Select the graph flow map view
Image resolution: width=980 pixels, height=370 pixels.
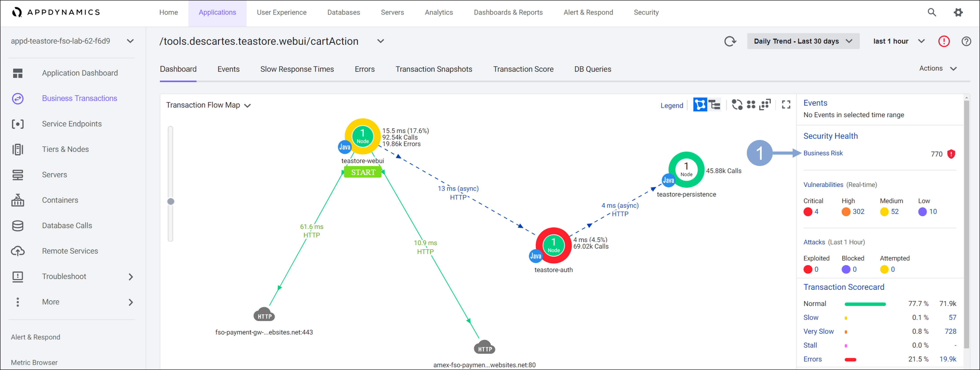700,105
